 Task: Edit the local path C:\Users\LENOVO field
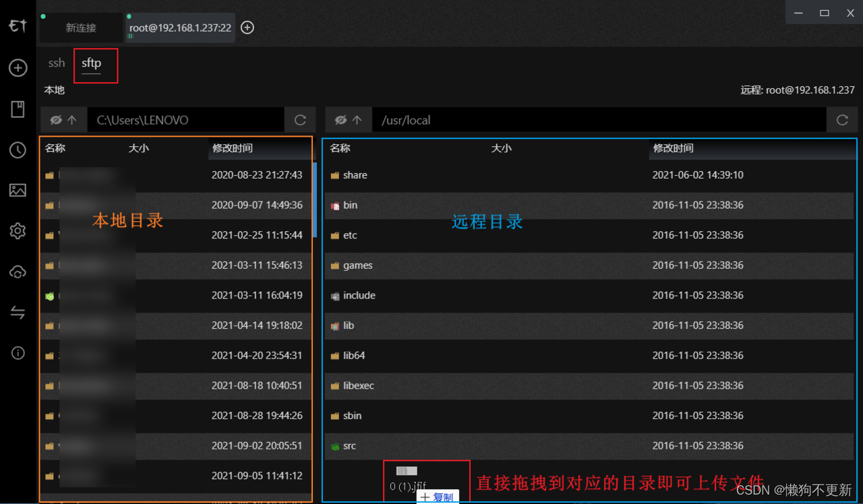coord(186,120)
